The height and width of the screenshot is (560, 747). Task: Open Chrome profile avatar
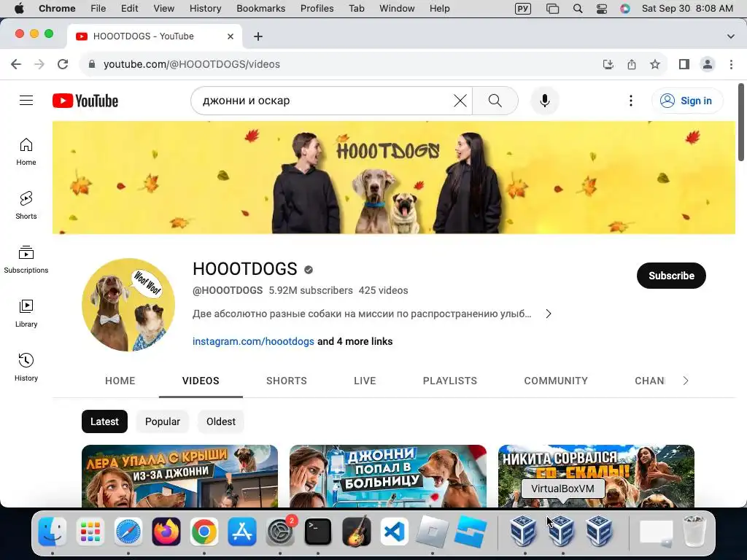click(708, 64)
